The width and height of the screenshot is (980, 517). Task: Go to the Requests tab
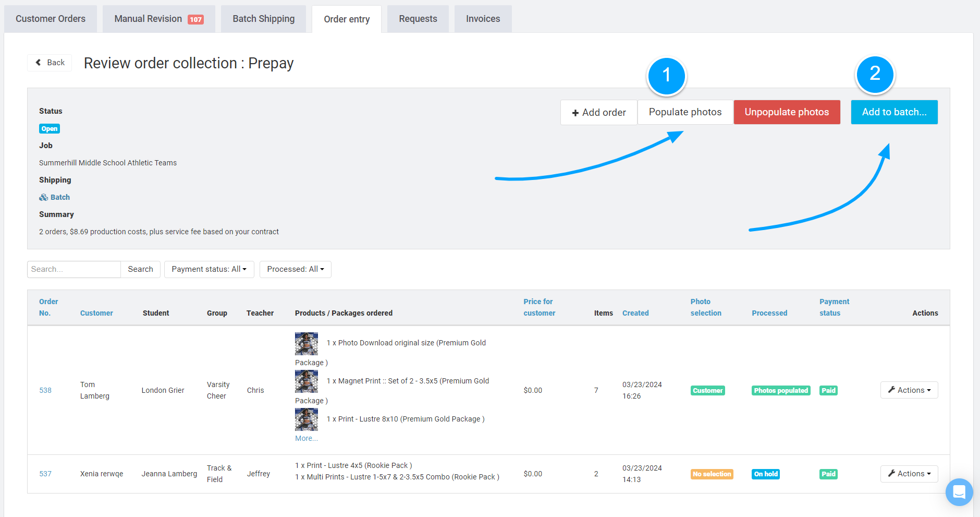(x=418, y=19)
